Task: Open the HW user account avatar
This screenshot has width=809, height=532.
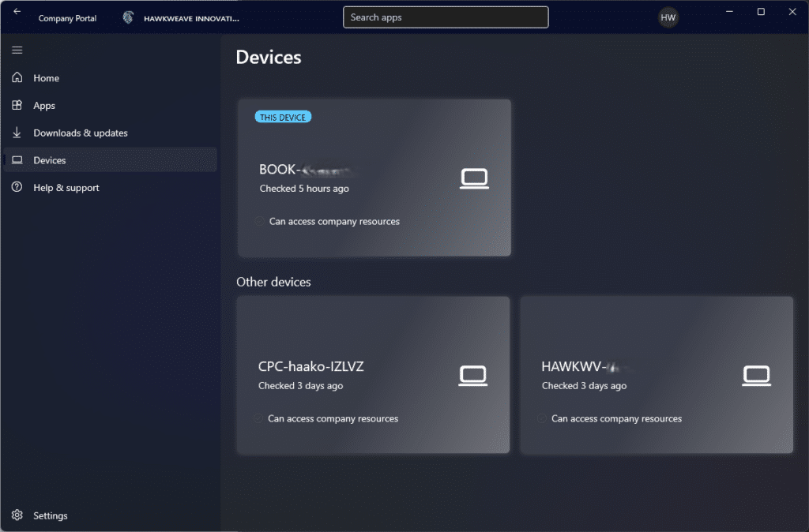Action: 668,17
